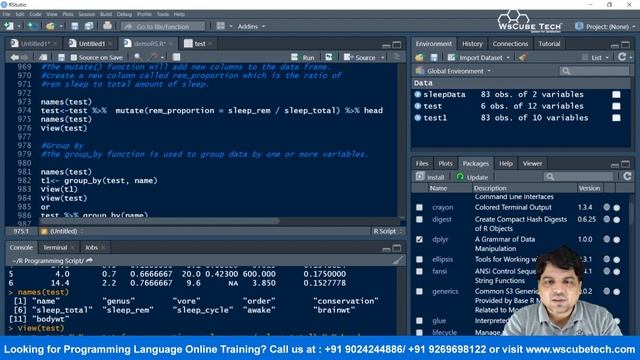640x360 pixels.
Task: Open the grid viewer icon for test row
Action: click(x=616, y=106)
